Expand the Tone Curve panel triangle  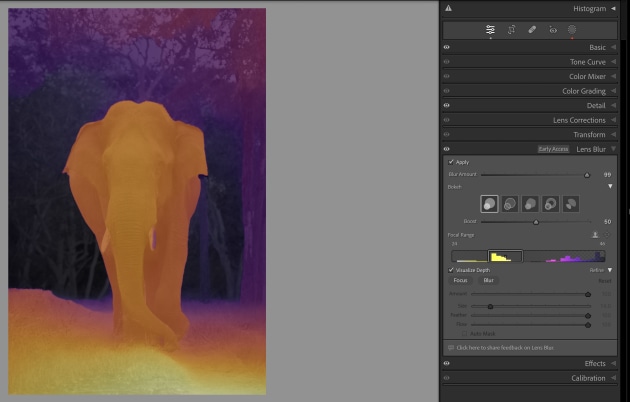point(613,62)
